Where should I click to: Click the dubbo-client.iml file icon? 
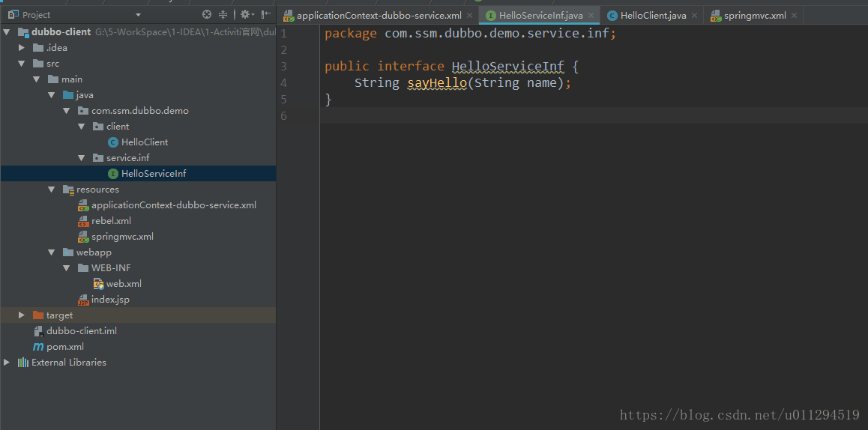[38, 332]
